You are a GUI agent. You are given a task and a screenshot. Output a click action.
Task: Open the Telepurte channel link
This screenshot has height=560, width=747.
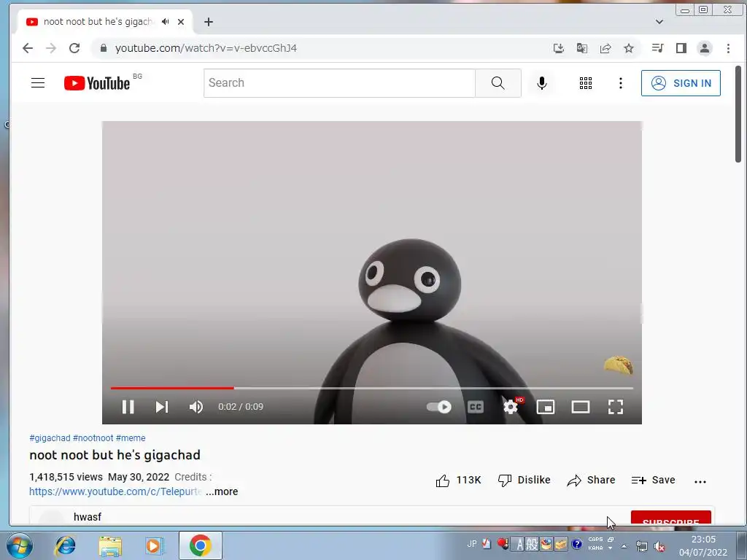click(115, 491)
